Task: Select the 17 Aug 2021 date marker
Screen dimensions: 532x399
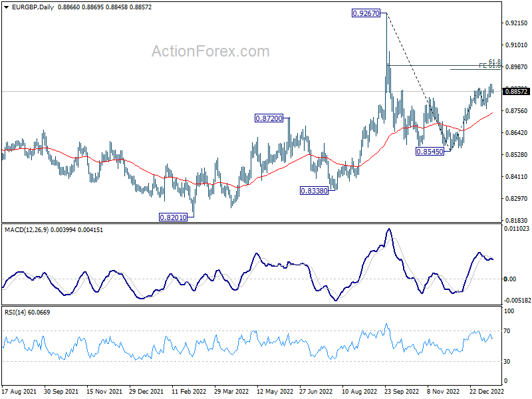Action: (x=19, y=392)
